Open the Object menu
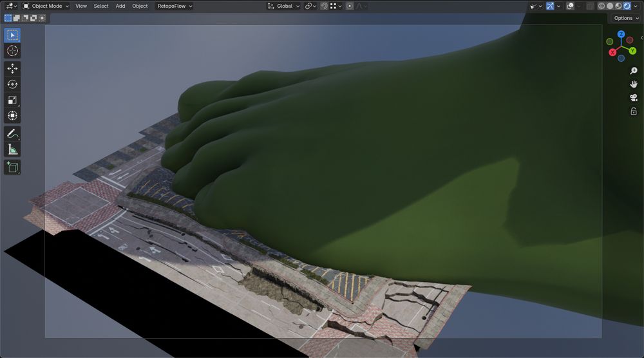The height and width of the screenshot is (358, 644). pyautogui.click(x=140, y=6)
